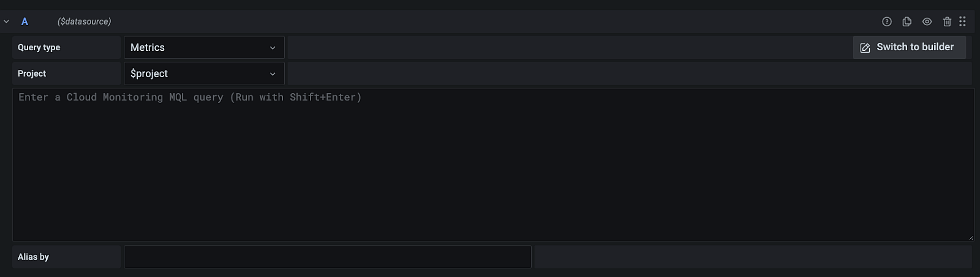Click the query editor resize handle corner
980x277 pixels.
pyautogui.click(x=971, y=238)
